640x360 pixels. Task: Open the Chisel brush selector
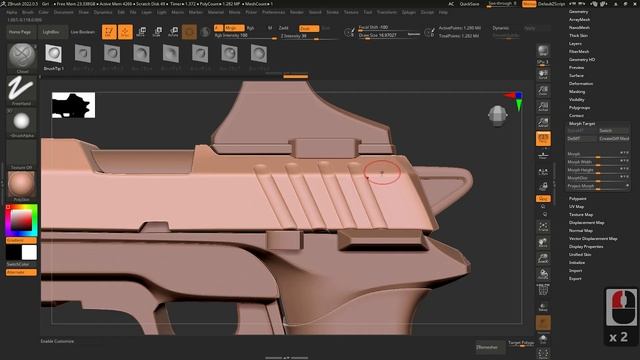point(22,58)
